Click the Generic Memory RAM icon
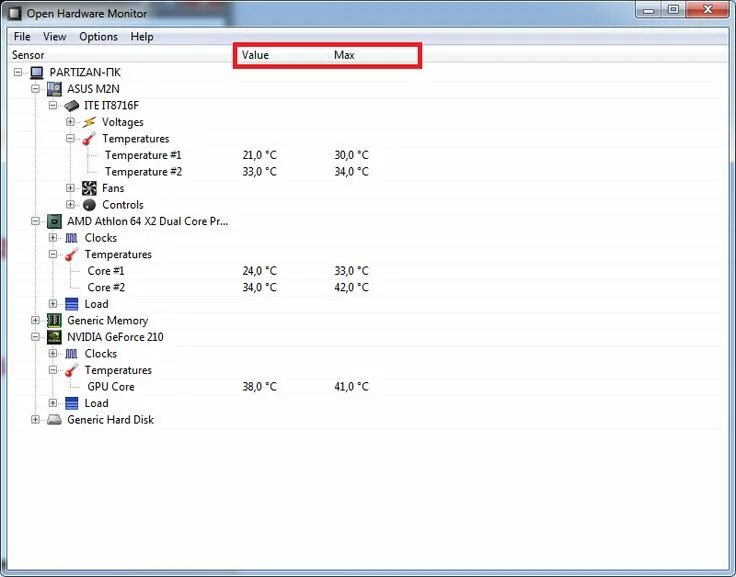The height and width of the screenshot is (577, 736). pos(54,321)
